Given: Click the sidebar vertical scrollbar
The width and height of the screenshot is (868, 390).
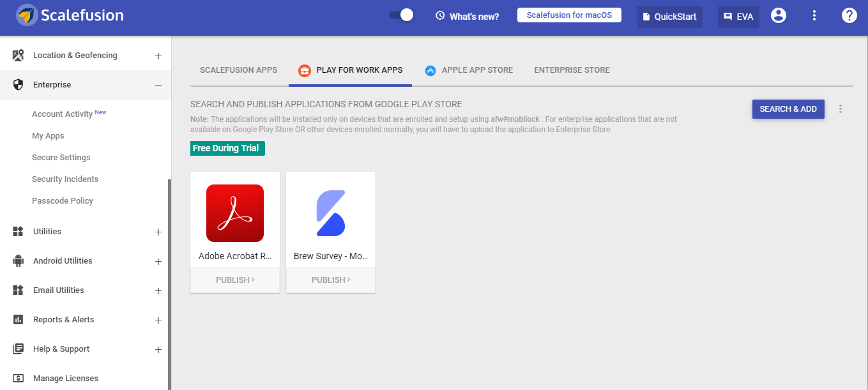Looking at the screenshot, I should pos(169,284).
